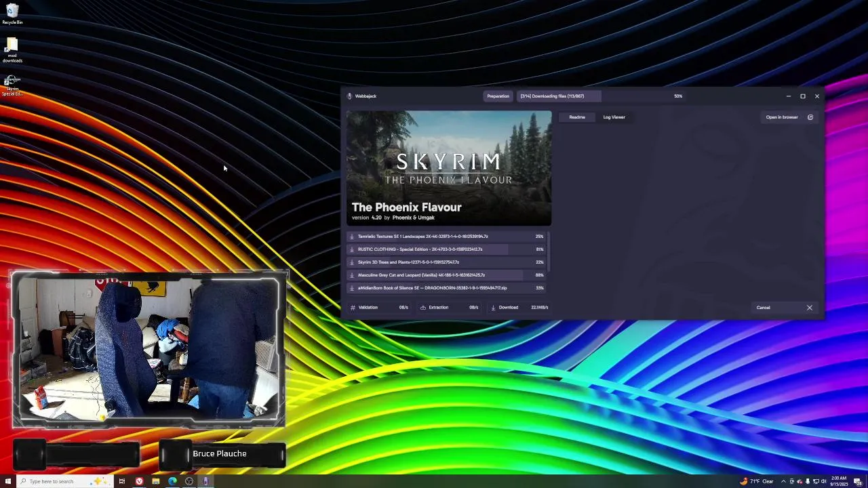Image resolution: width=868 pixels, height=488 pixels.
Task: Switch to the Readme tab
Action: tap(577, 117)
